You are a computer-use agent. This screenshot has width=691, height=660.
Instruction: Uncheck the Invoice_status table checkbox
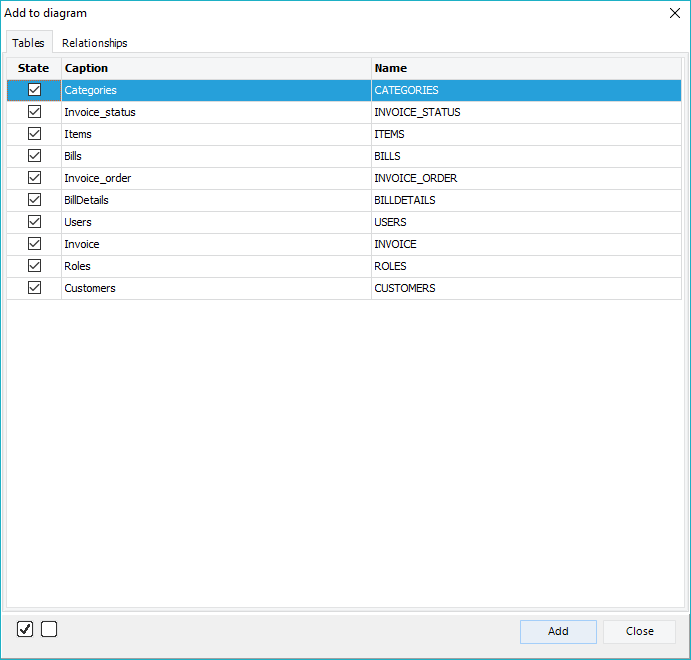[x=34, y=112]
